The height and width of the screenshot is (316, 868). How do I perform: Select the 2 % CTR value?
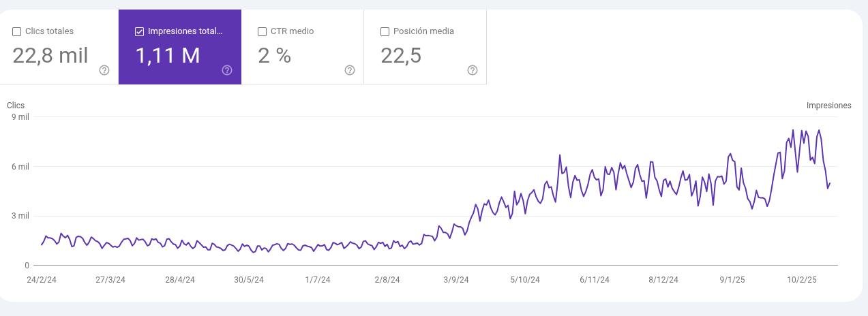tap(275, 56)
